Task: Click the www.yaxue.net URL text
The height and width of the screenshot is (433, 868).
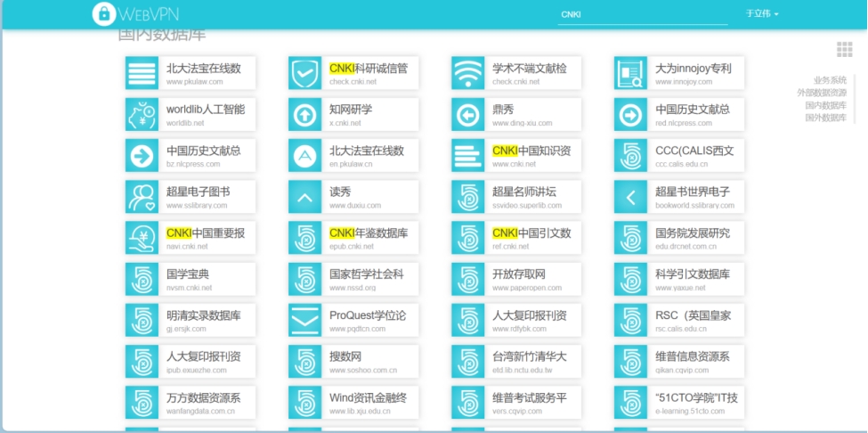Action: click(x=680, y=288)
